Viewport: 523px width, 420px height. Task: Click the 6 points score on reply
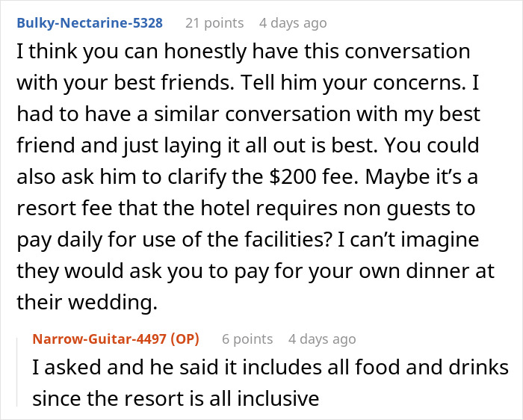(x=247, y=339)
